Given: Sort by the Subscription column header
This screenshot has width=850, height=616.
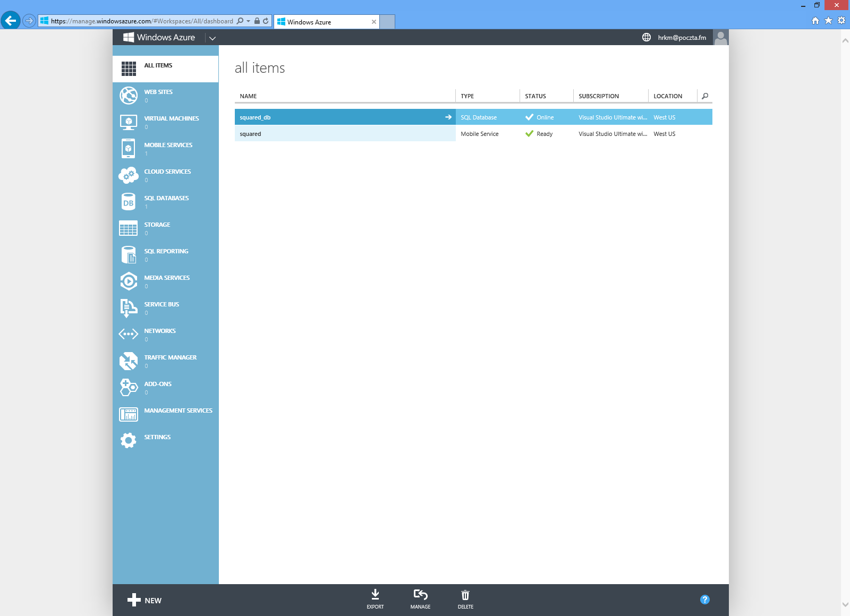Looking at the screenshot, I should pyautogui.click(x=599, y=96).
